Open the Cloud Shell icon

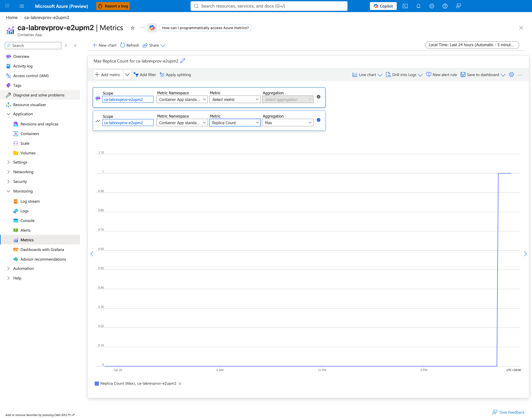[x=405, y=6]
